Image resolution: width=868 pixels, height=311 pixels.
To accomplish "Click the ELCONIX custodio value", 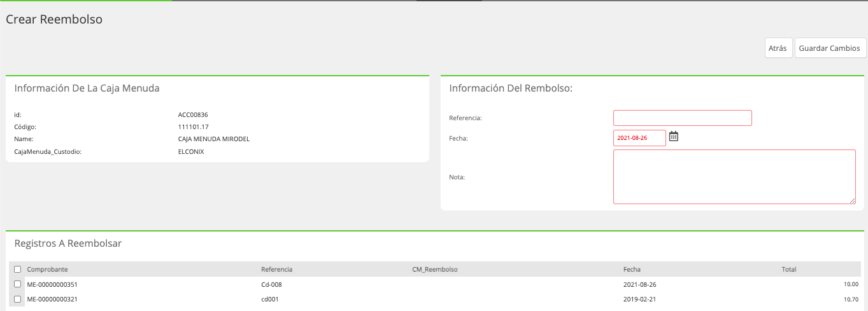I will coord(191,152).
